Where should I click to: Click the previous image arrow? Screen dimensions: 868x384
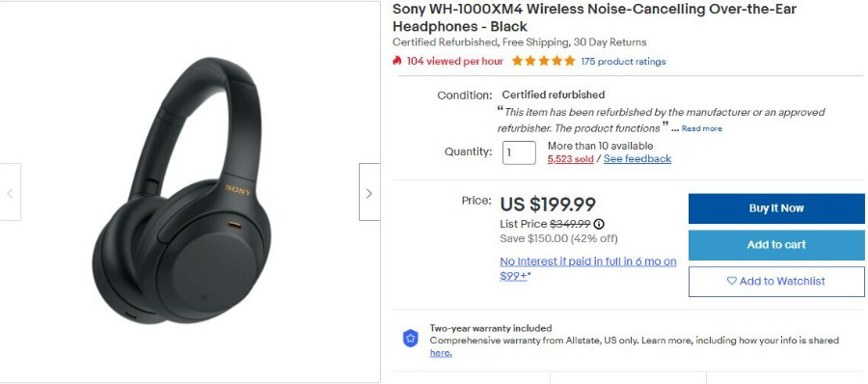click(x=10, y=192)
